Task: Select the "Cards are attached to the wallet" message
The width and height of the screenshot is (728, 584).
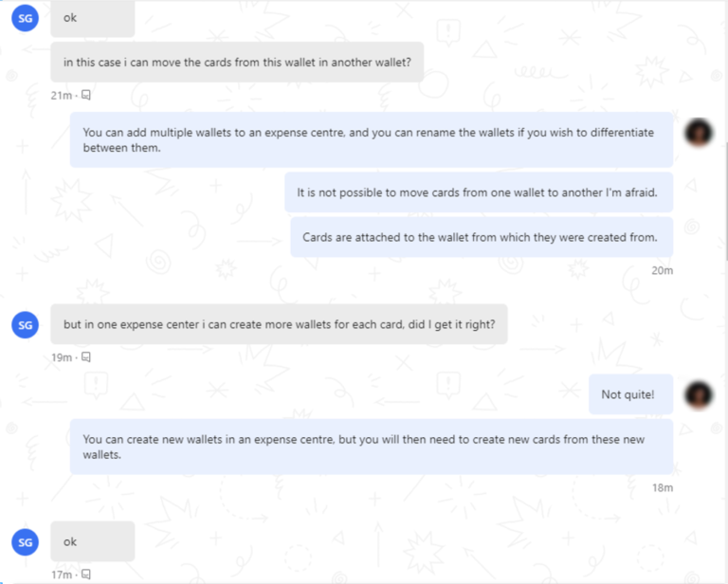Action: click(481, 237)
